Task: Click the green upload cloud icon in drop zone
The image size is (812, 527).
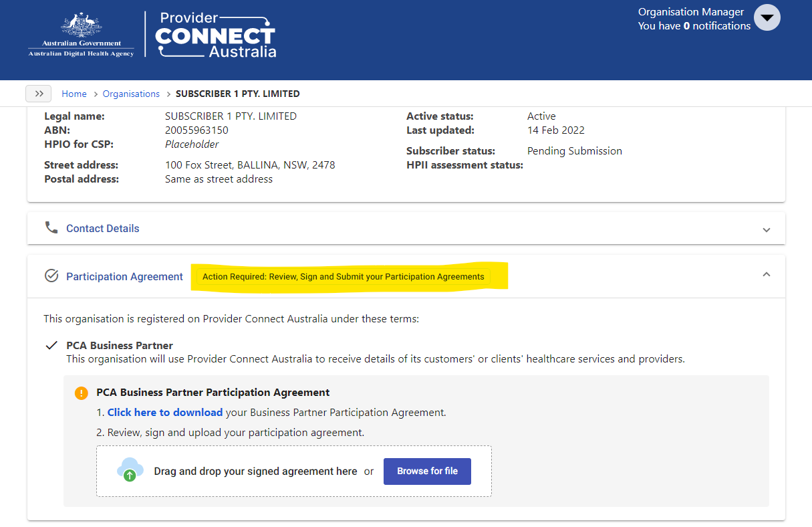Action: point(129,470)
